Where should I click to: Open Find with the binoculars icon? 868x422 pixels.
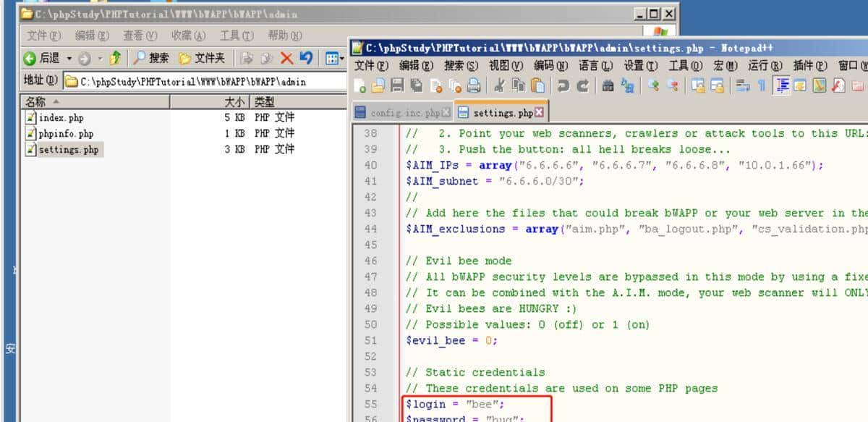[x=608, y=86]
